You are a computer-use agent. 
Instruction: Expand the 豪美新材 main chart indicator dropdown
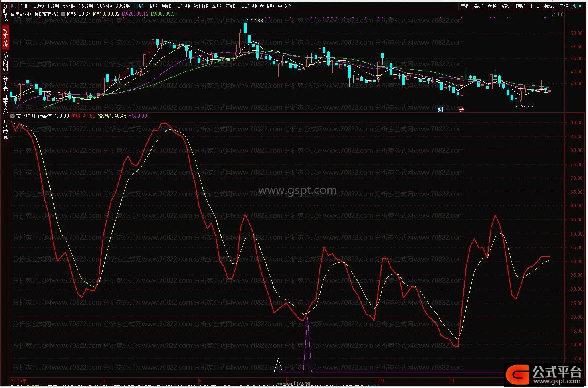[x=63, y=14]
